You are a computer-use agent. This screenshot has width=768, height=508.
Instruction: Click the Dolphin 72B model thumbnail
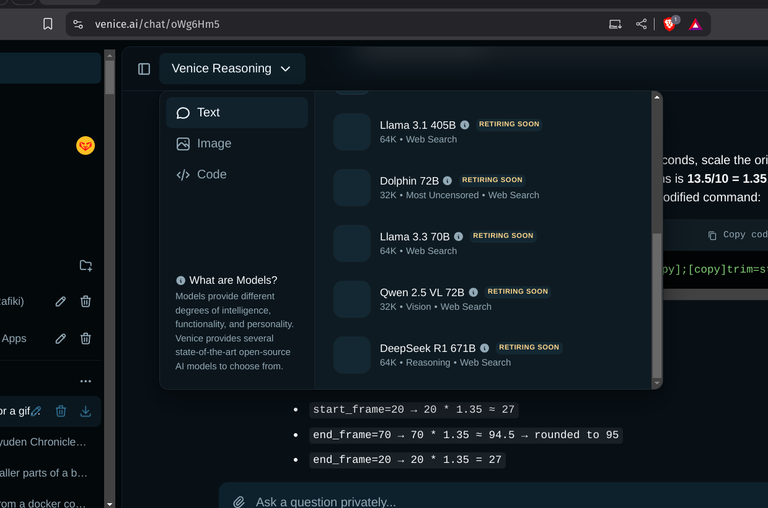352,188
